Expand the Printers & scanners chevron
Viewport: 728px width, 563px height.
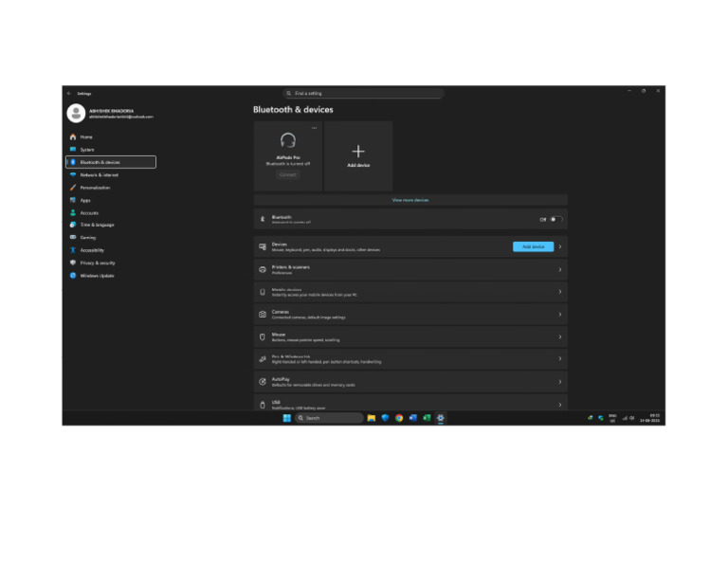click(560, 269)
